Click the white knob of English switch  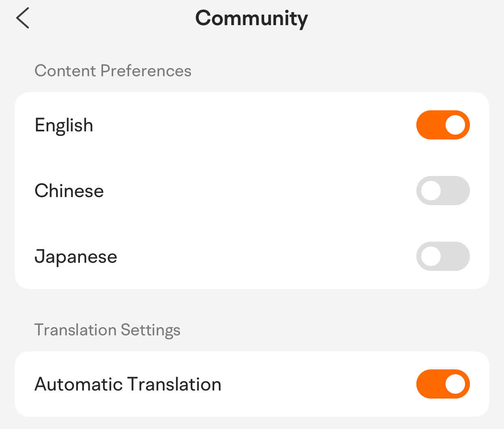(x=455, y=125)
